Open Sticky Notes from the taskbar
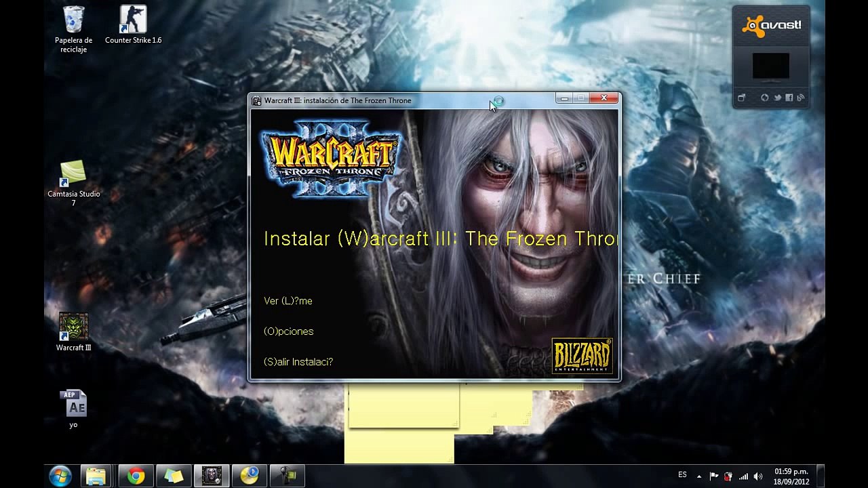The image size is (868, 488). [174, 476]
